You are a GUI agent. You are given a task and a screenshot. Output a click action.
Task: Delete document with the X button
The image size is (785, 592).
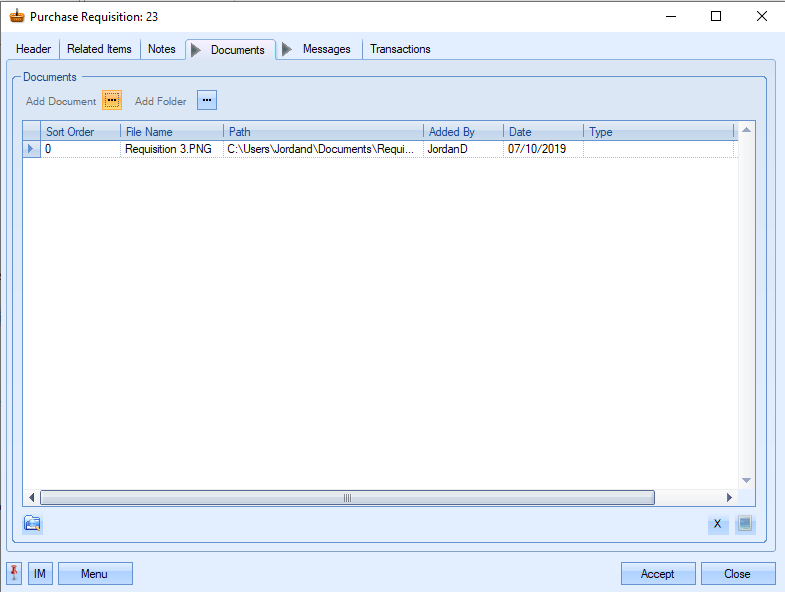click(x=717, y=524)
